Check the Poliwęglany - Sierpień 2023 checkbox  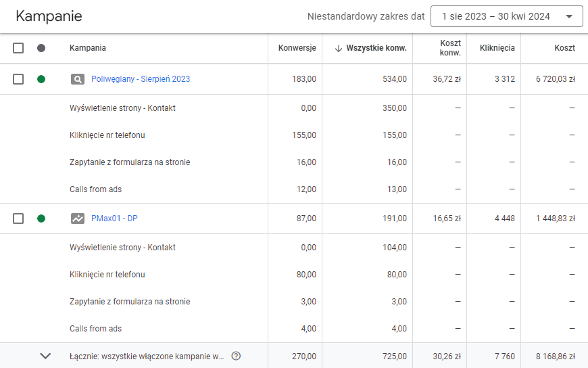tap(18, 79)
